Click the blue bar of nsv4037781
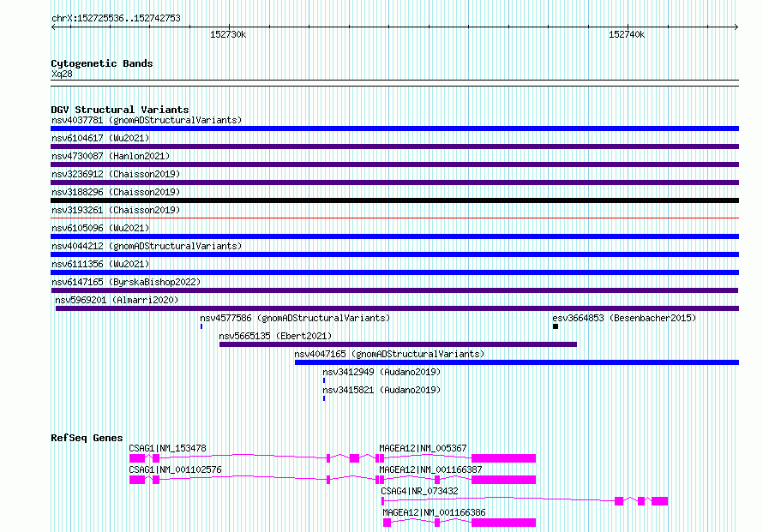763x532 pixels. coord(394,129)
